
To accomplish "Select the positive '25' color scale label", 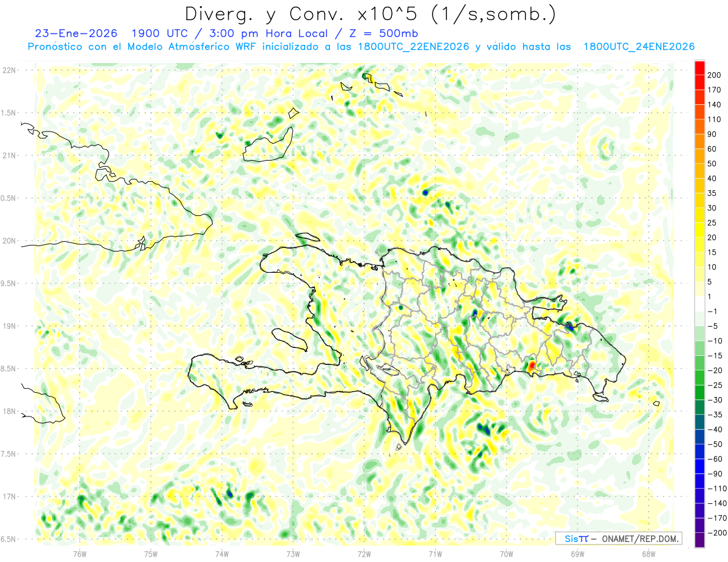I will tap(712, 222).
